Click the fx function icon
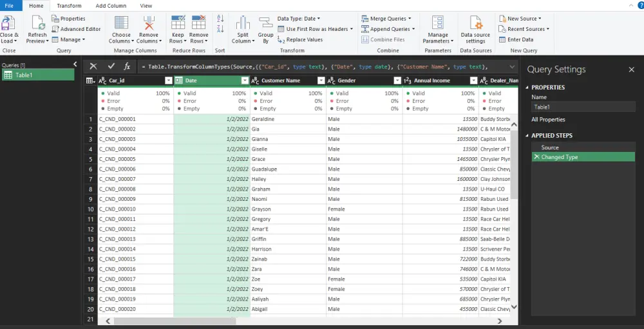Screen dimensions: 644x329 127,66
